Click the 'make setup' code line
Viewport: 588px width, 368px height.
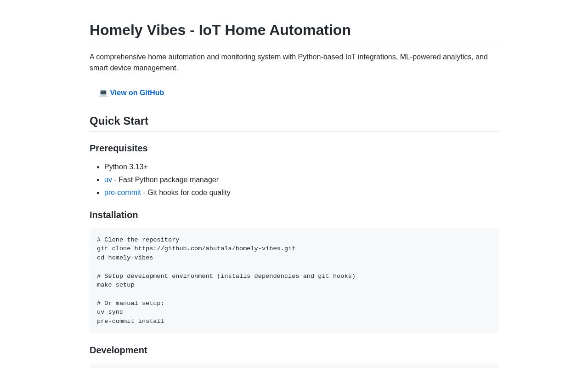coord(116,285)
